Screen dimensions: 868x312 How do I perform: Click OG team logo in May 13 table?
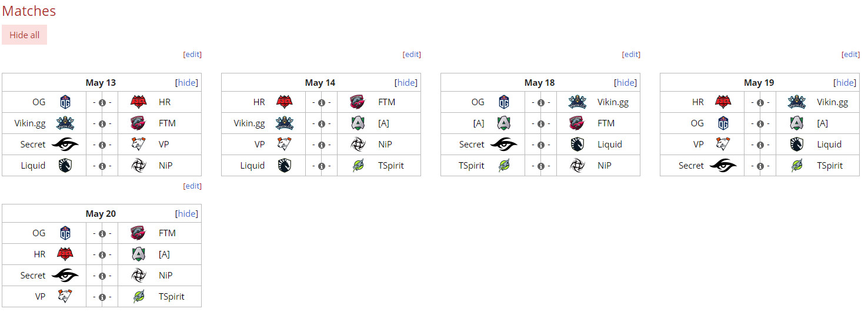[65, 102]
